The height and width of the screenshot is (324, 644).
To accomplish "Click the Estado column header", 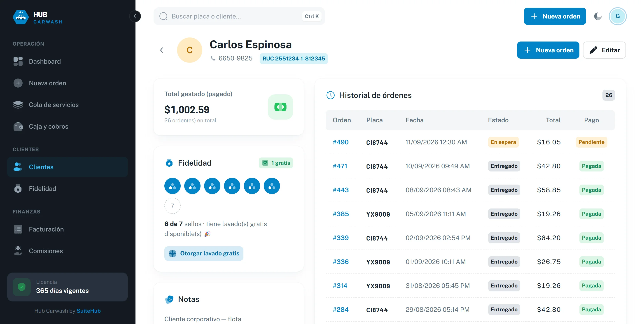I will 498,120.
